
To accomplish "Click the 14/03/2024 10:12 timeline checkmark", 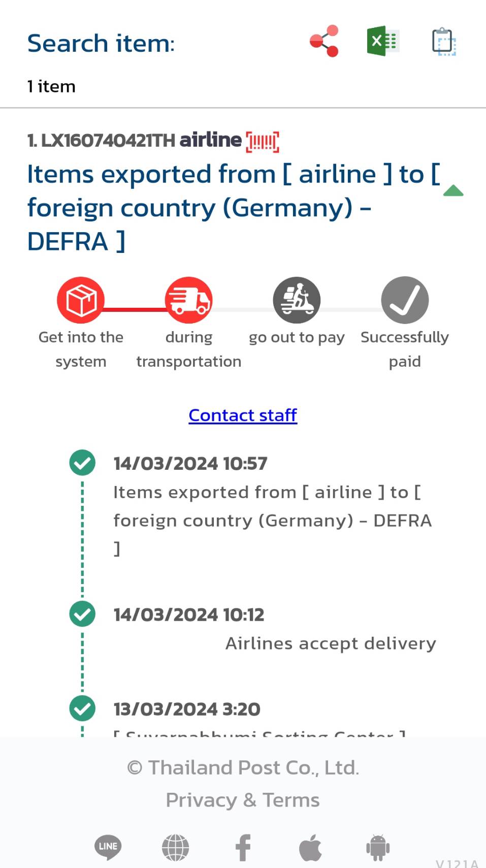I will pyautogui.click(x=82, y=614).
